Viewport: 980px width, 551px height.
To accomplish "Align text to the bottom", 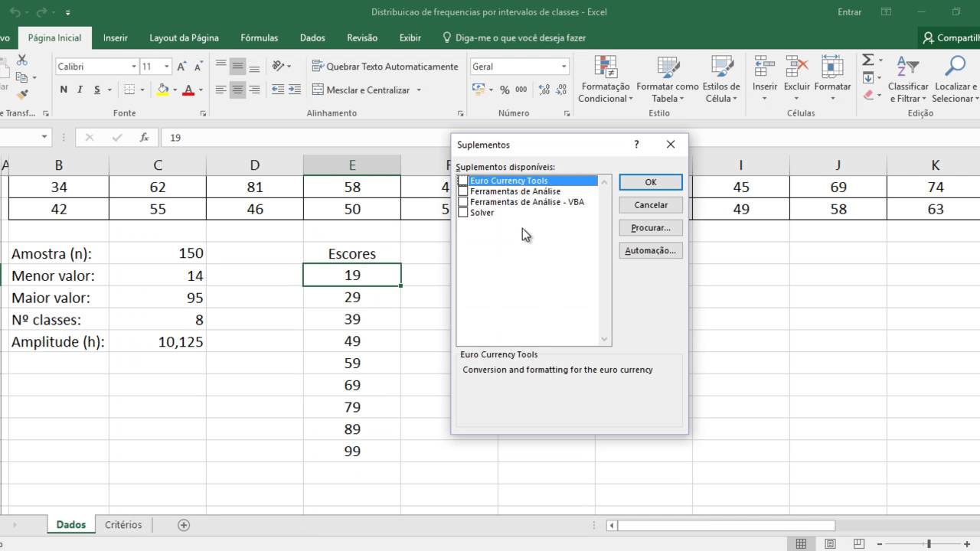I will pos(255,66).
